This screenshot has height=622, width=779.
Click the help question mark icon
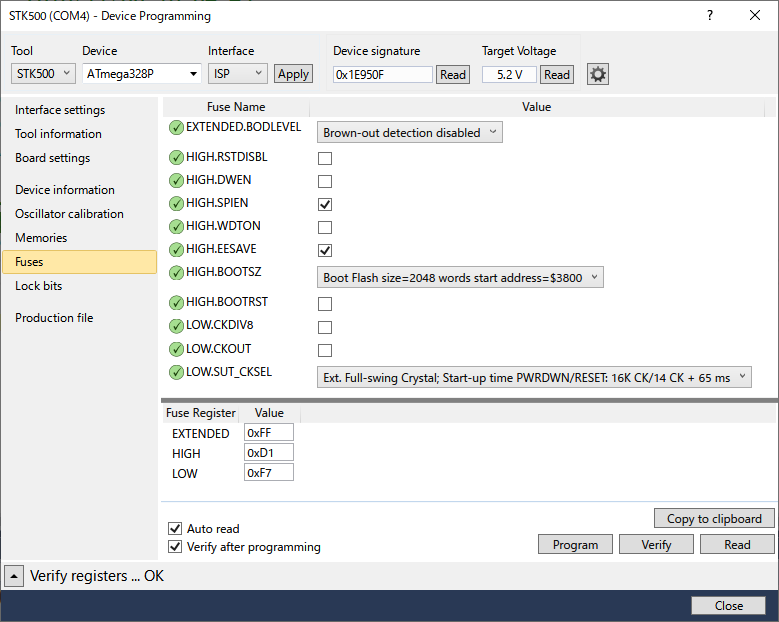pyautogui.click(x=710, y=15)
